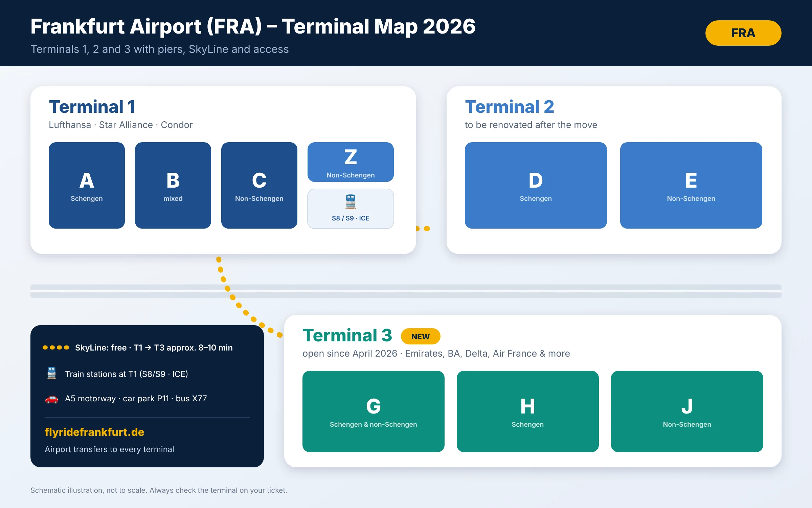
Task: Select pier G Schengen & non-Schengen tile
Action: click(374, 411)
